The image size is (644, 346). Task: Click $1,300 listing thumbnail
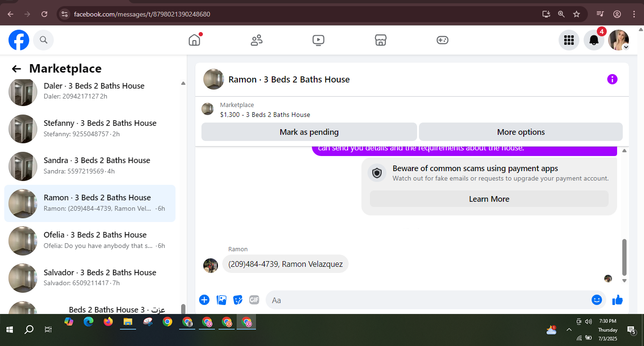point(208,109)
